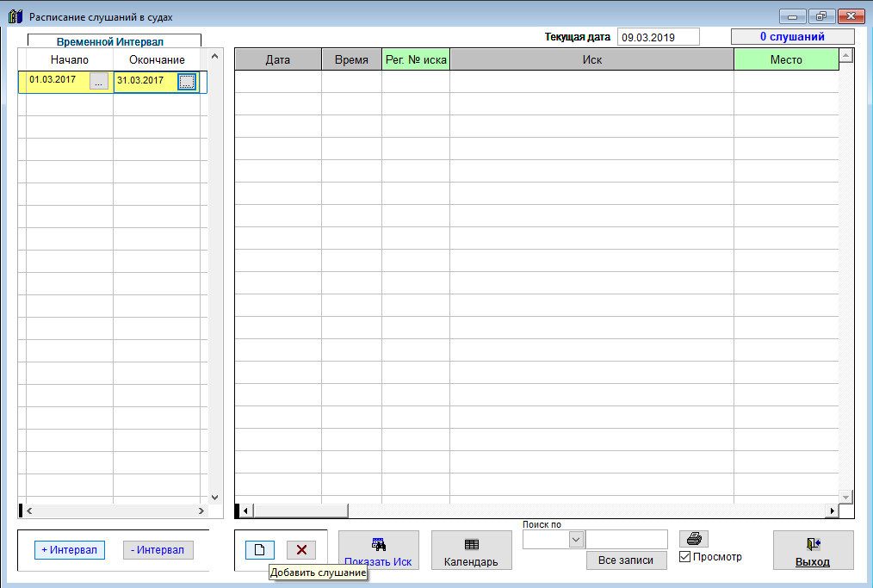
Task: Open the Календарь view
Action: coord(472,550)
